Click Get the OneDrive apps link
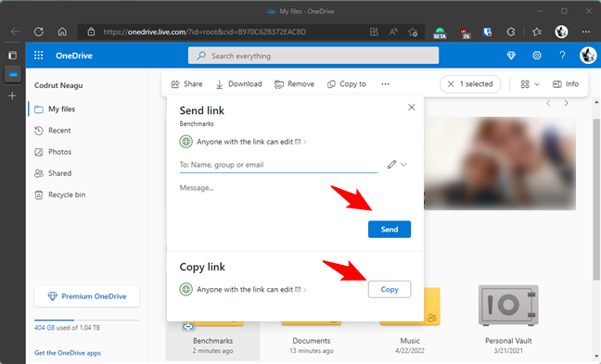 (x=68, y=353)
